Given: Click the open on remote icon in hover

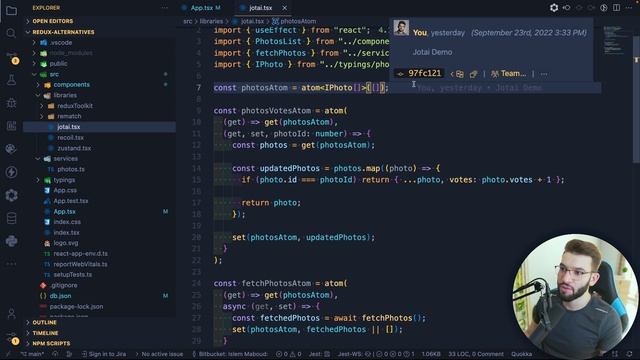Looking at the screenshot, I should 473,74.
